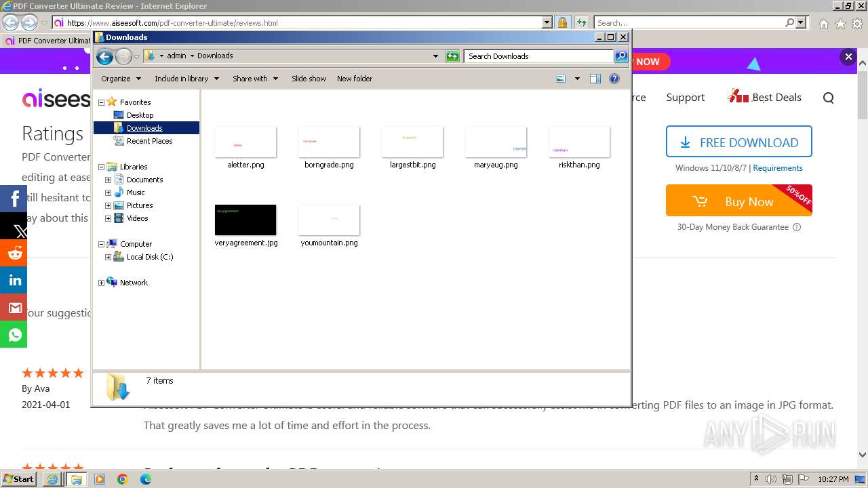Click the Change your view icon
This screenshot has height=488, width=868.
click(561, 79)
